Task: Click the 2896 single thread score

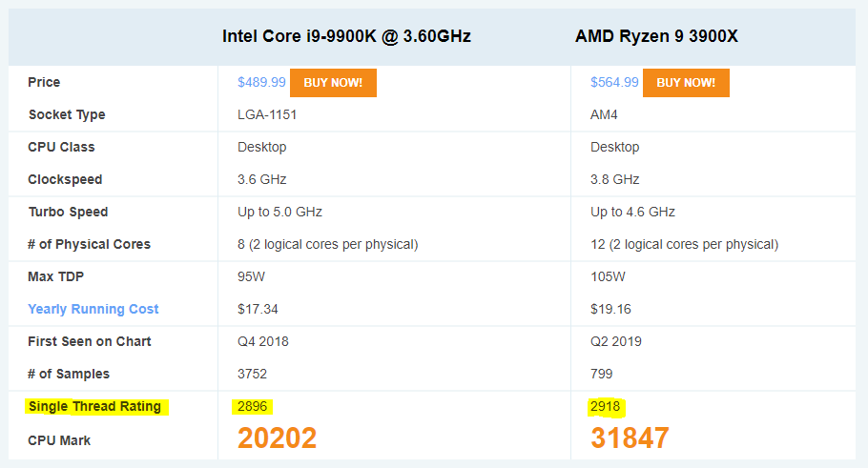Action: (x=252, y=407)
